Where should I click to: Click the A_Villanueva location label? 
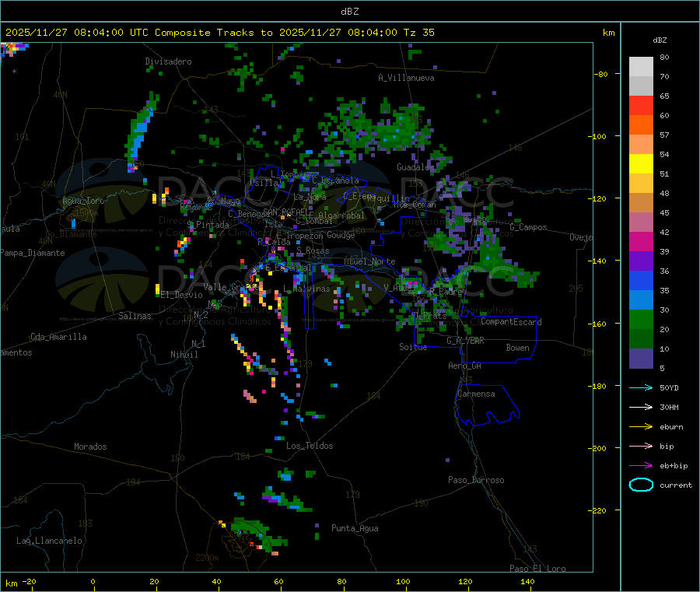point(406,78)
